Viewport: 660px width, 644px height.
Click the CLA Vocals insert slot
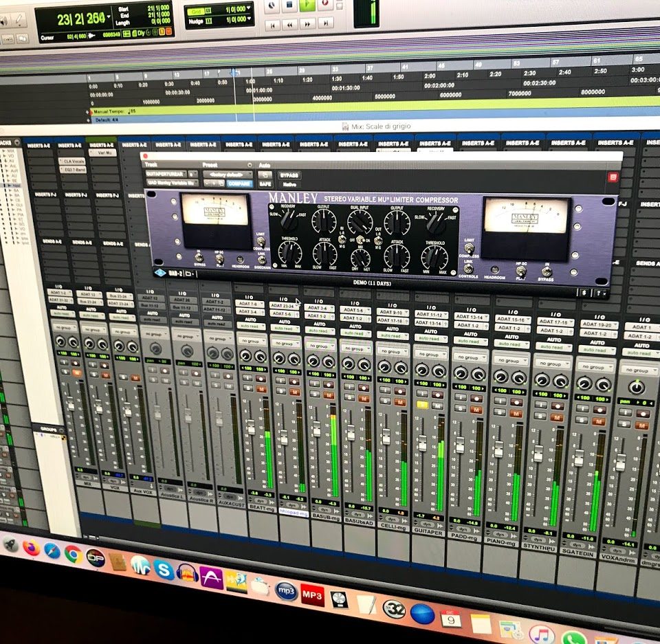tap(73, 162)
